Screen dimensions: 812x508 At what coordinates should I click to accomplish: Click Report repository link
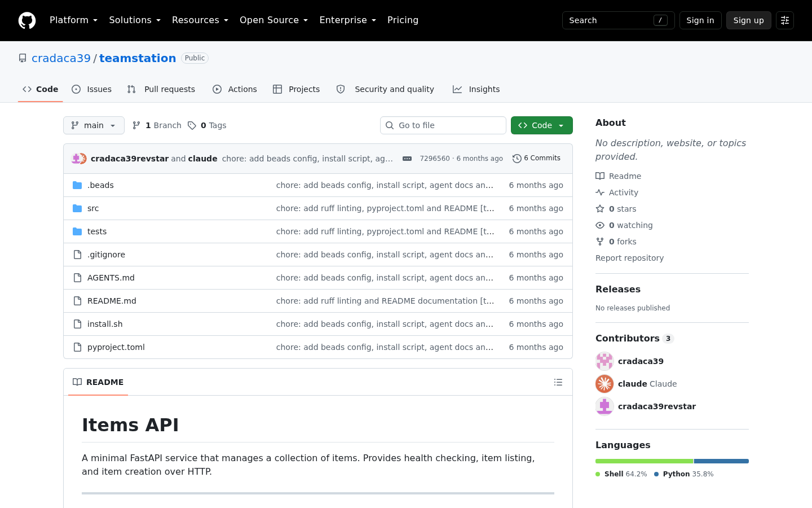[629, 258]
